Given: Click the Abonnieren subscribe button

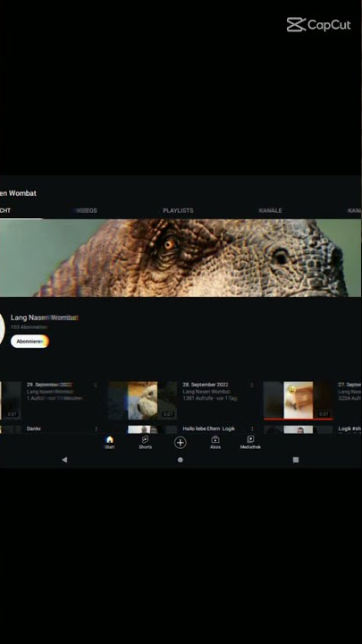Looking at the screenshot, I should coord(29,342).
